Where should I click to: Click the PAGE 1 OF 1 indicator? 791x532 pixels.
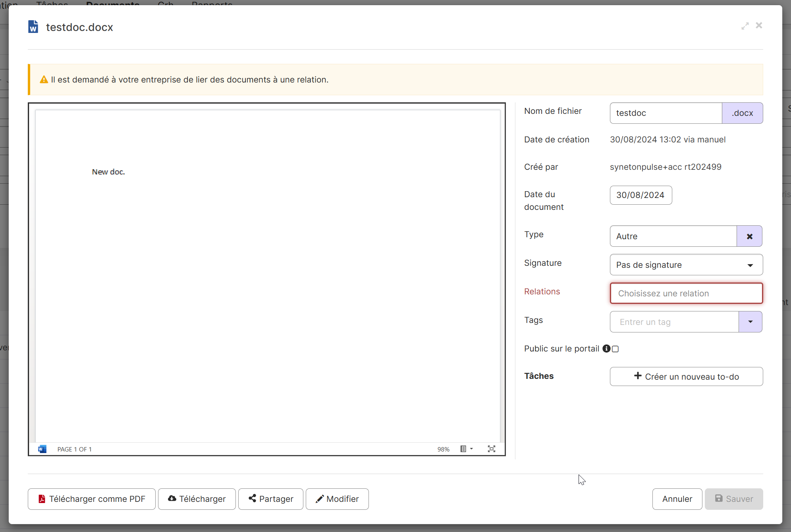75,449
